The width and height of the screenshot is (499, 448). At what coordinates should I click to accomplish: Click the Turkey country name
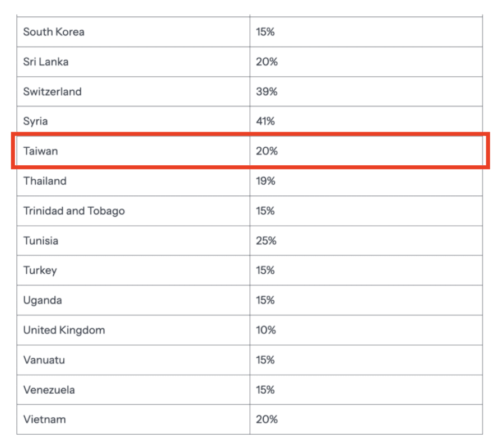pos(40,270)
